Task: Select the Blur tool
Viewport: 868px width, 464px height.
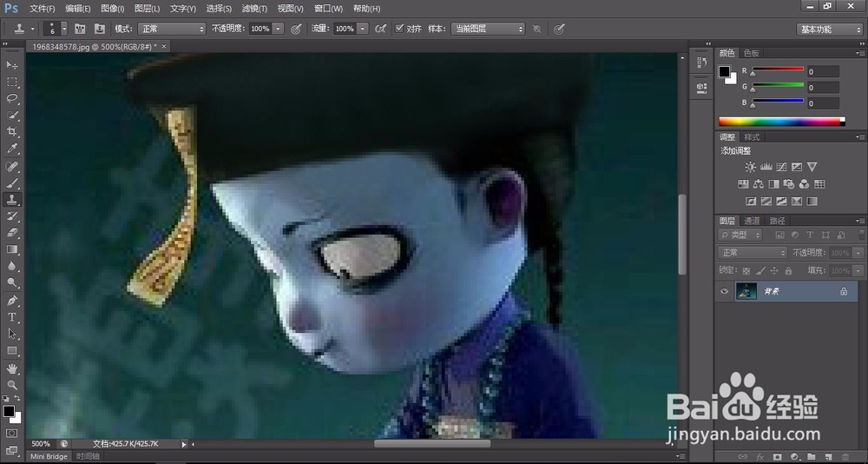Action: [x=11, y=266]
